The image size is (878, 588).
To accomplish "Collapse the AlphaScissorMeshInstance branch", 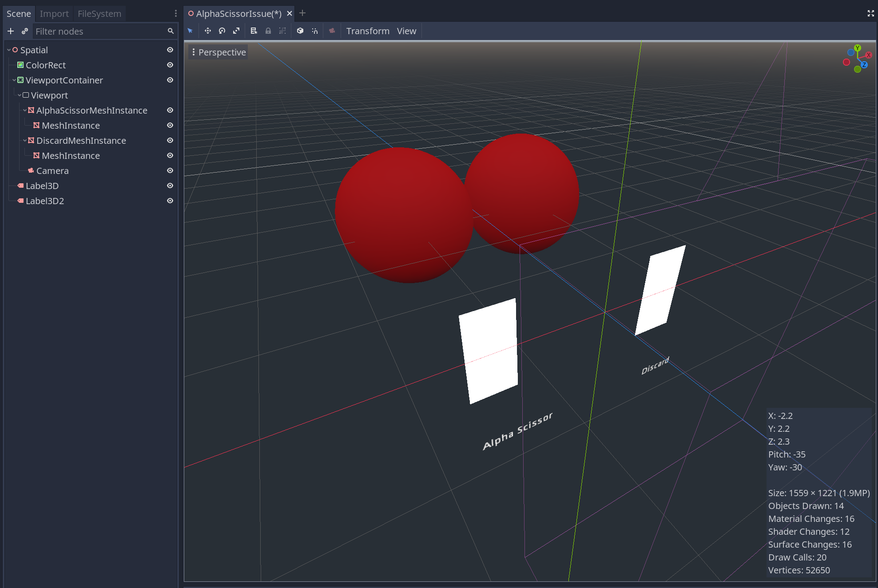I will pos(24,110).
